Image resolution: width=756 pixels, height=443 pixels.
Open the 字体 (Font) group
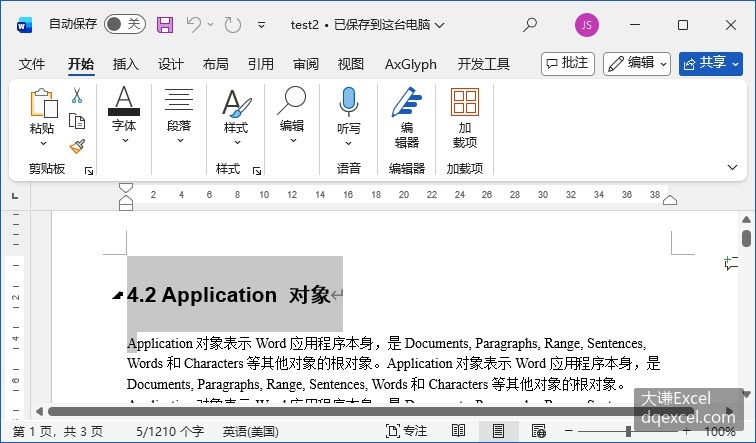[x=124, y=115]
